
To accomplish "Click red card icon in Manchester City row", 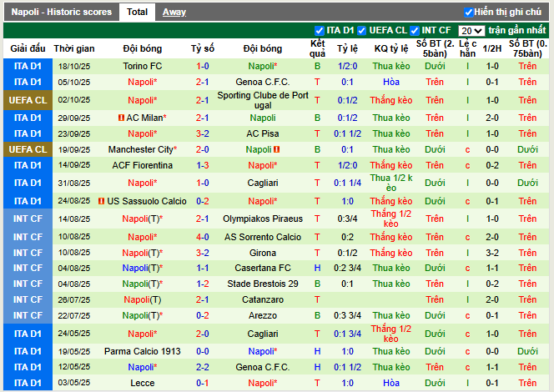I will click(x=276, y=149).
